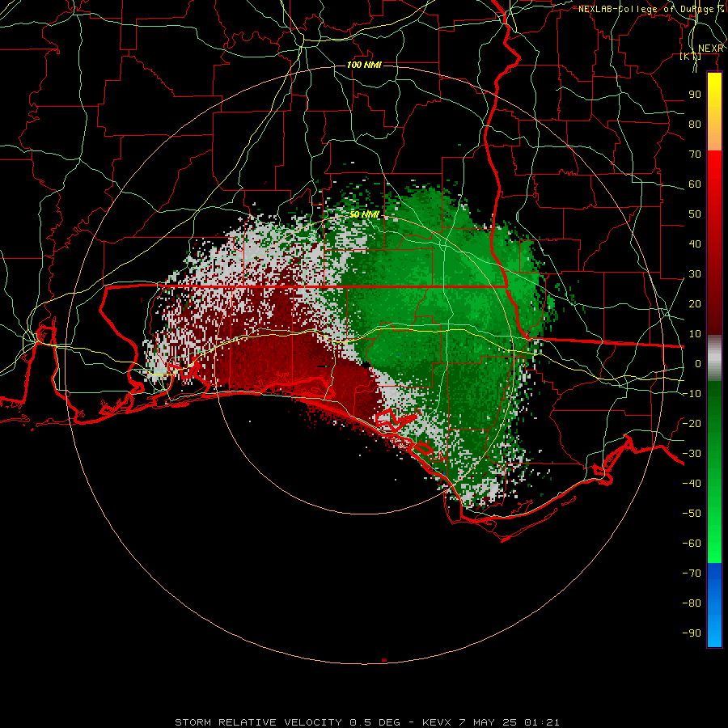Click the positive 70 scale value
Viewport: 728px width, 728px height.
tap(695, 154)
